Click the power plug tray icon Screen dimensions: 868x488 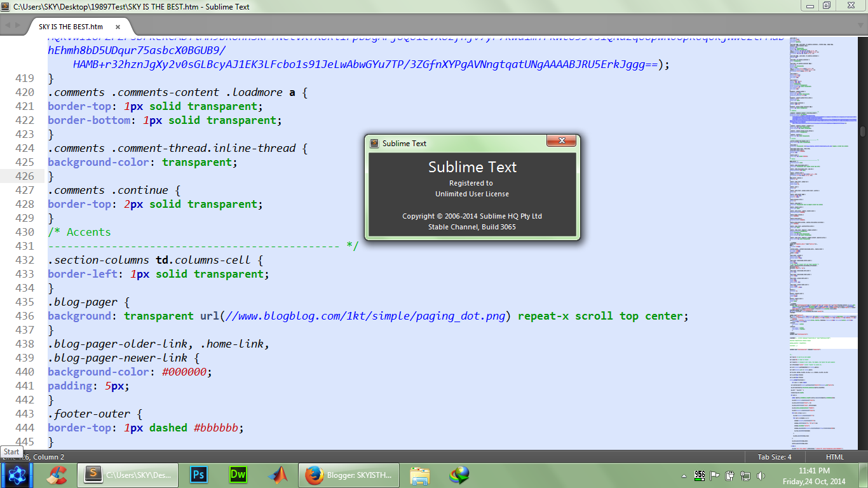730,475
